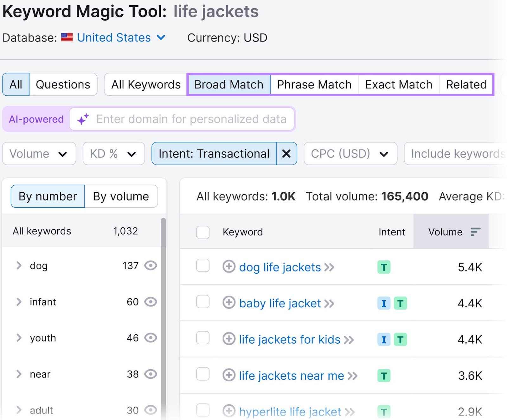The width and height of the screenshot is (507, 420).
Task: Open the Volume filter dropdown
Action: point(39,154)
